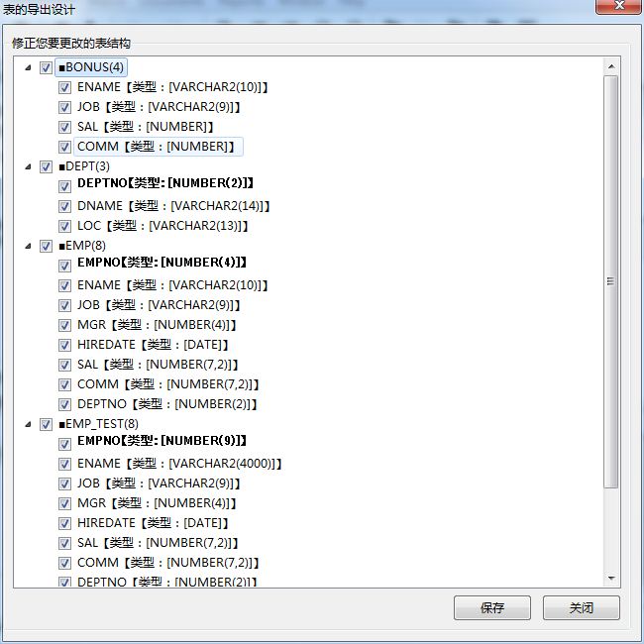Select the JOB VARCHAR2(9) row under EMP_TEST

click(x=159, y=483)
